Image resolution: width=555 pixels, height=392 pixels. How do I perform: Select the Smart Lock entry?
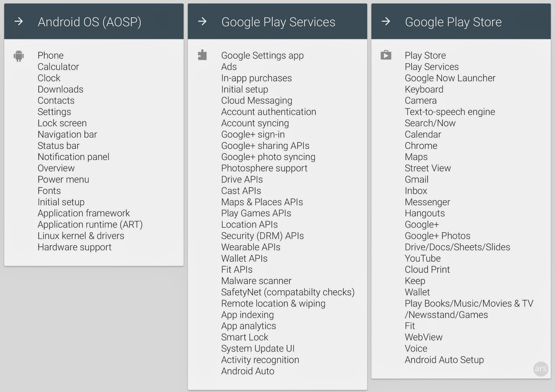(245, 337)
